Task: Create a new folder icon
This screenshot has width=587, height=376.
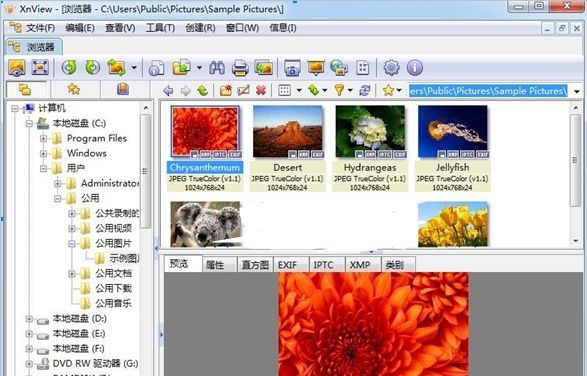Action: click(x=226, y=90)
